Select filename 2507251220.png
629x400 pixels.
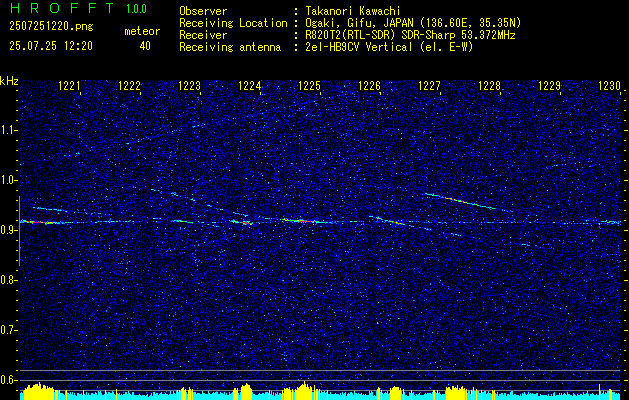[x=51, y=26]
